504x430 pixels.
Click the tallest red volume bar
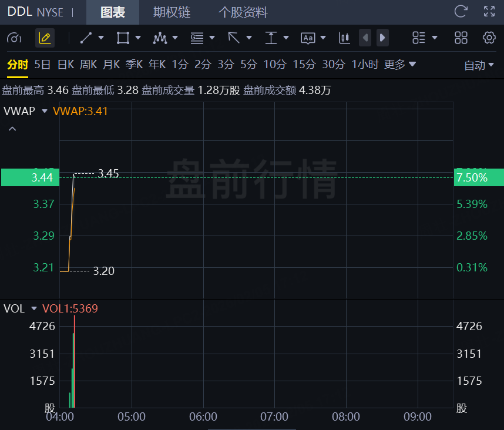[x=75, y=361]
